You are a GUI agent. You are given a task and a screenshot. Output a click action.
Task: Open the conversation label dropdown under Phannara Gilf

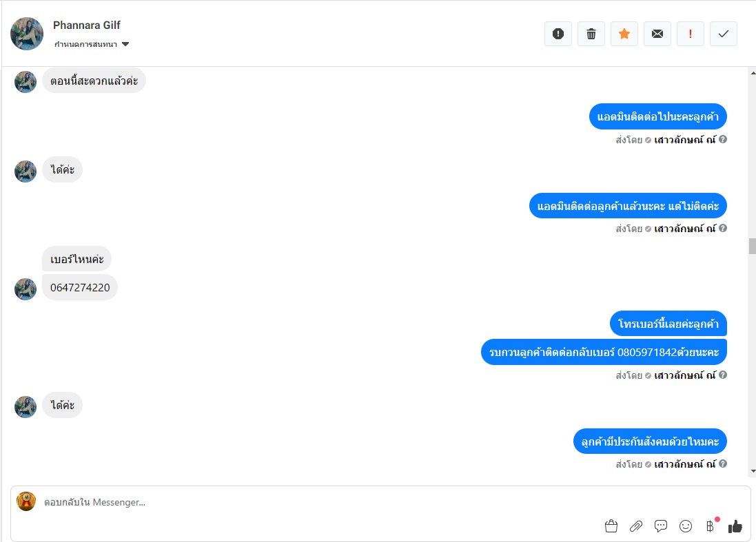(x=92, y=44)
